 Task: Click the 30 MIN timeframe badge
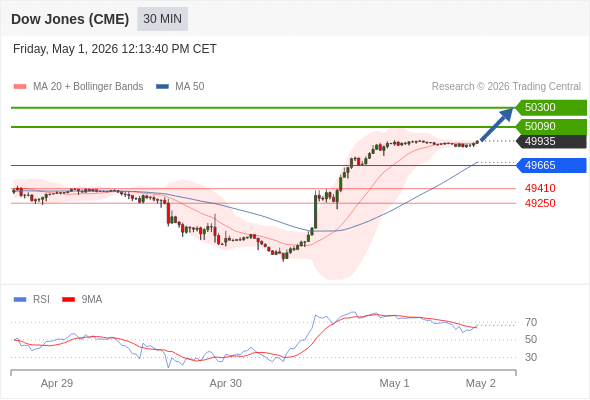[x=162, y=19]
